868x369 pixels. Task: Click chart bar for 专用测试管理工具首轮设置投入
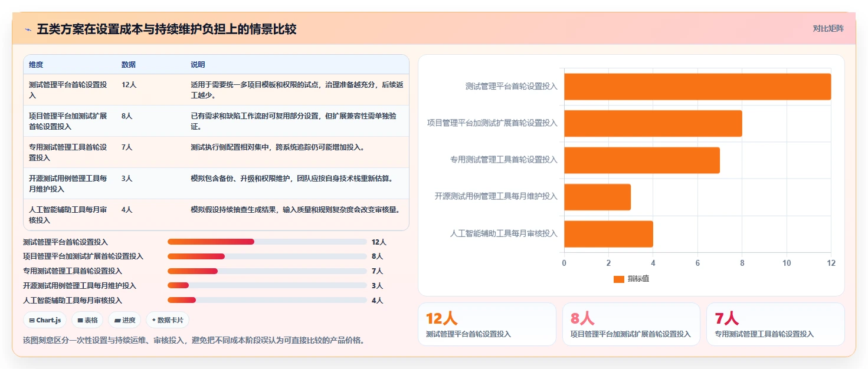(x=642, y=160)
